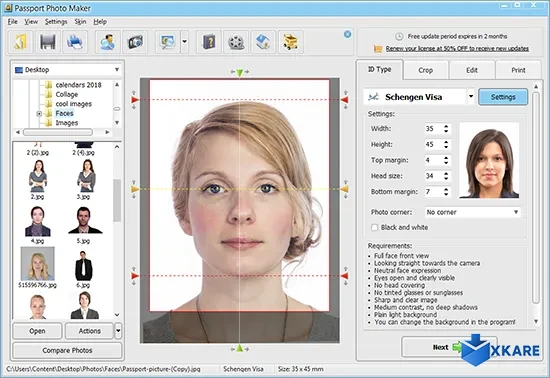The width and height of the screenshot is (550, 378).
Task: Click the Bottom margin stepper arrows
Action: click(x=446, y=192)
